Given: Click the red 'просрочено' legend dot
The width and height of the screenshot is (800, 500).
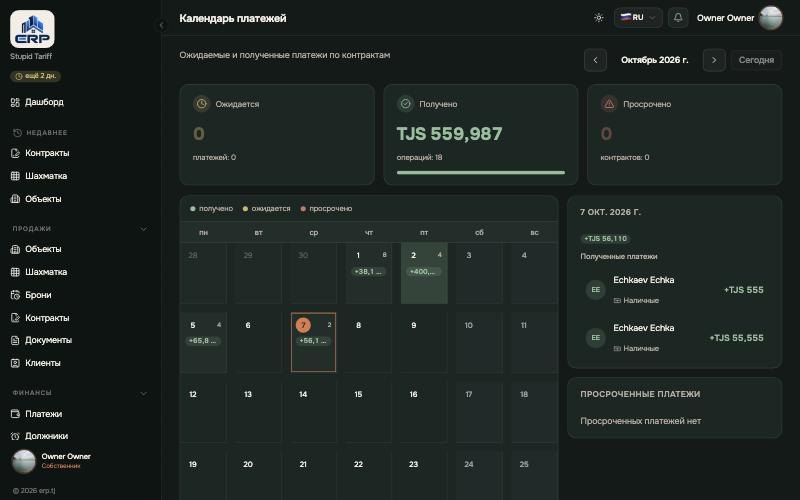Looking at the screenshot, I should tap(303, 209).
